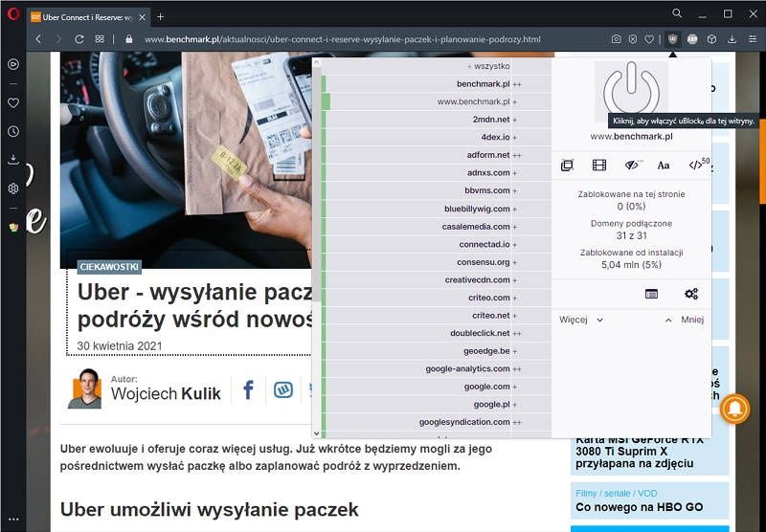The height and width of the screenshot is (532, 766).
Task: Click the address bar URL
Action: (x=343, y=39)
